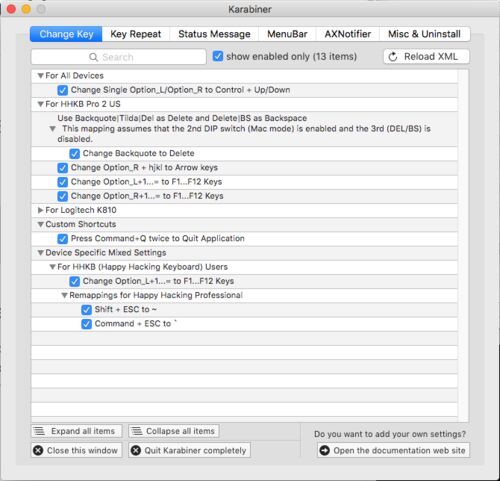Click the Reload XML circular arrow icon
The image size is (500, 481).
click(x=393, y=57)
